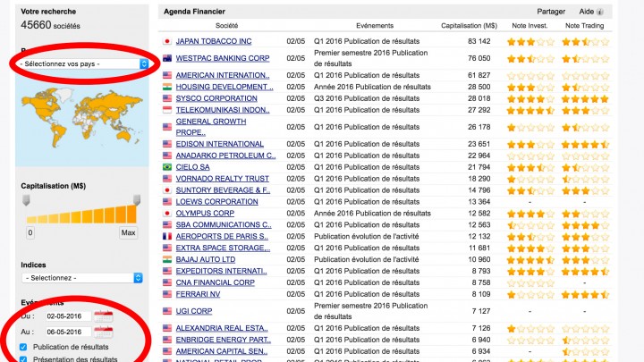This screenshot has height=362, width=644.
Task: Open EXPEDITORS INTERNATI.. link
Action: pyautogui.click(x=222, y=271)
